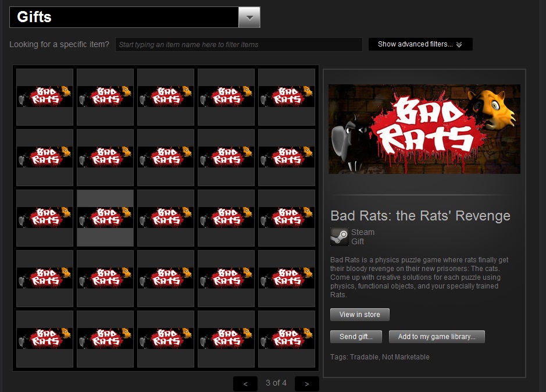Click the Looking for a specific item label
Image resolution: width=546 pixels, height=392 pixels.
tap(59, 44)
